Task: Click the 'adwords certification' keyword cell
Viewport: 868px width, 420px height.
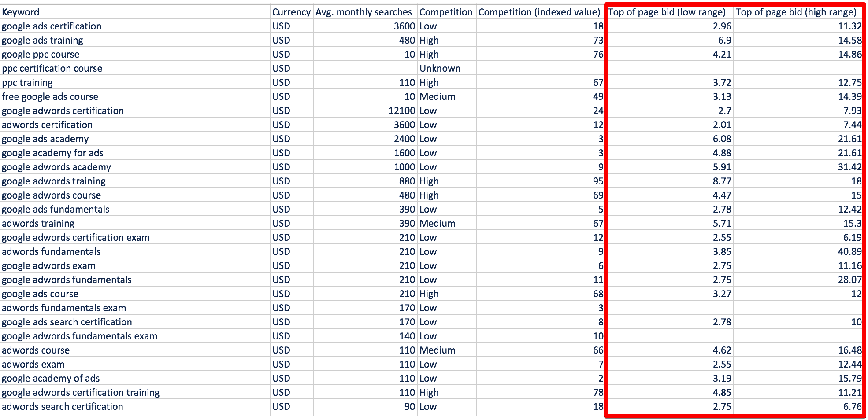Action: point(135,125)
